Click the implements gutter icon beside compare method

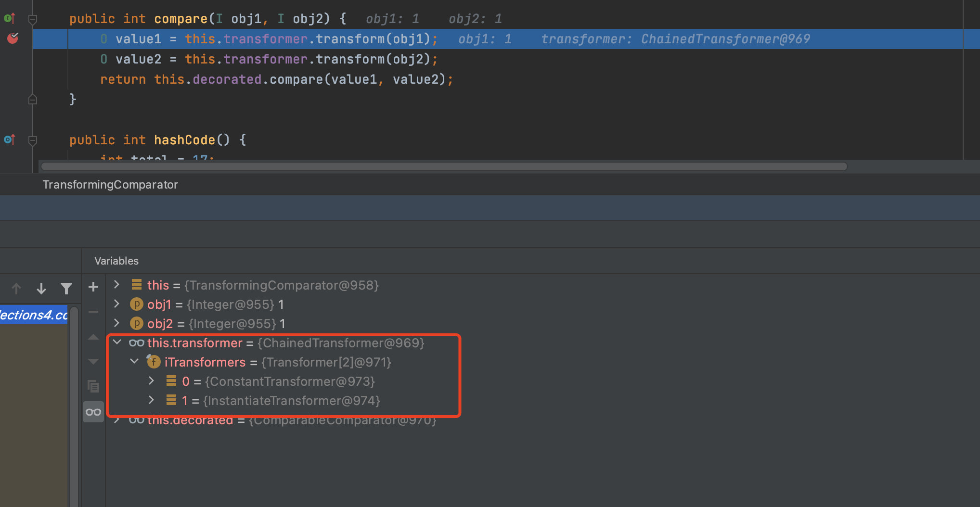pyautogui.click(x=10, y=18)
